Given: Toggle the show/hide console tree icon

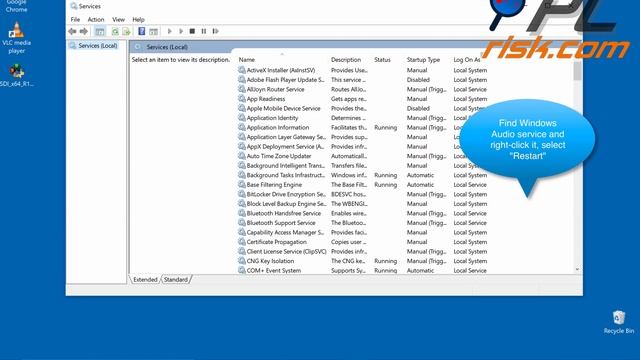Looking at the screenshot, I should pos(100,31).
